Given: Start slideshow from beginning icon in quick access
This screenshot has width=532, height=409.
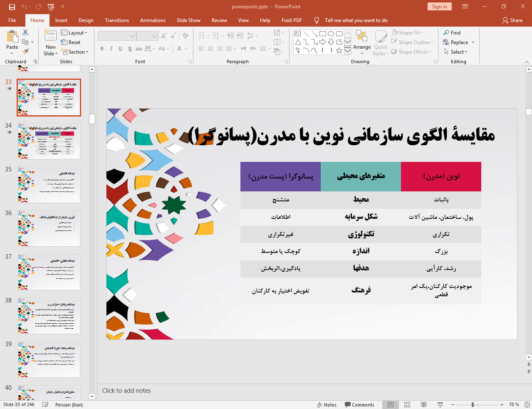Looking at the screenshot, I should (51, 7).
